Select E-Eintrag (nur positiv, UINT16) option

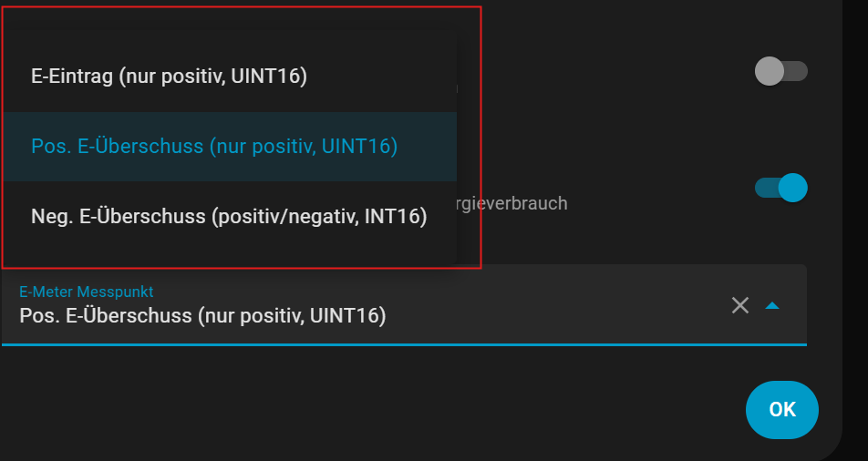169,77
